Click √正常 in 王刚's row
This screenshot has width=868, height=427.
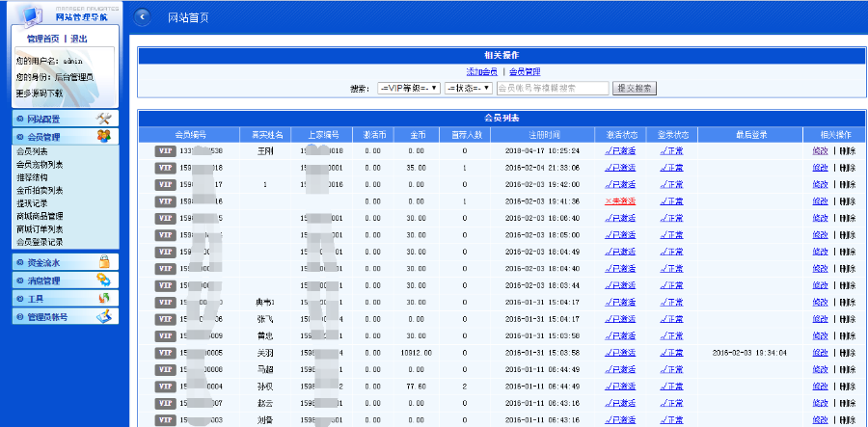671,151
